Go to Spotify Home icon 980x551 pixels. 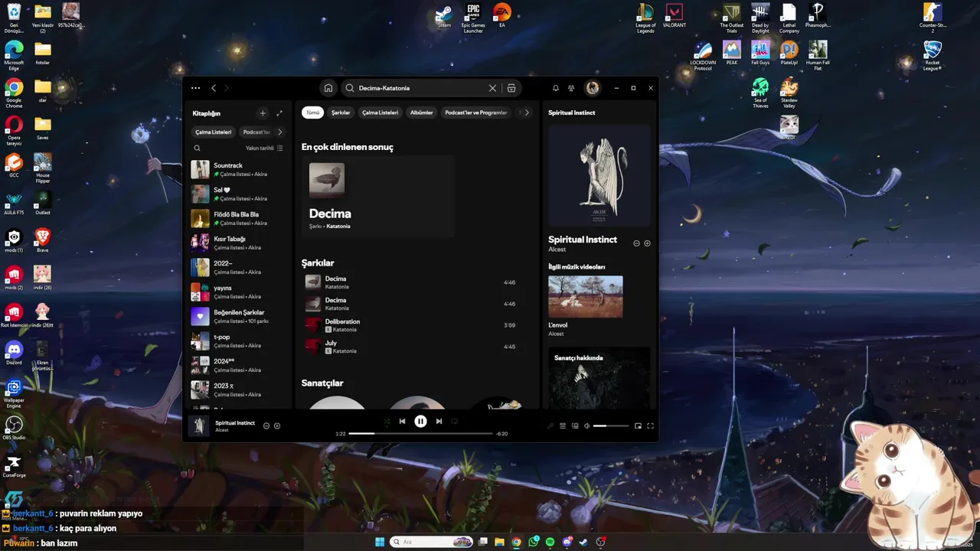pos(328,88)
